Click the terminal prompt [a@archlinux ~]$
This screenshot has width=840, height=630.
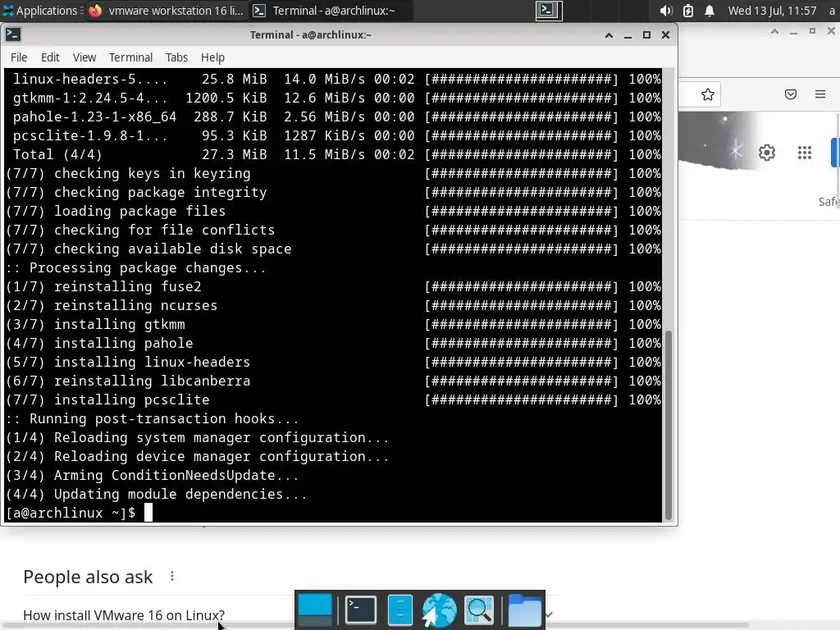pyautogui.click(x=71, y=513)
